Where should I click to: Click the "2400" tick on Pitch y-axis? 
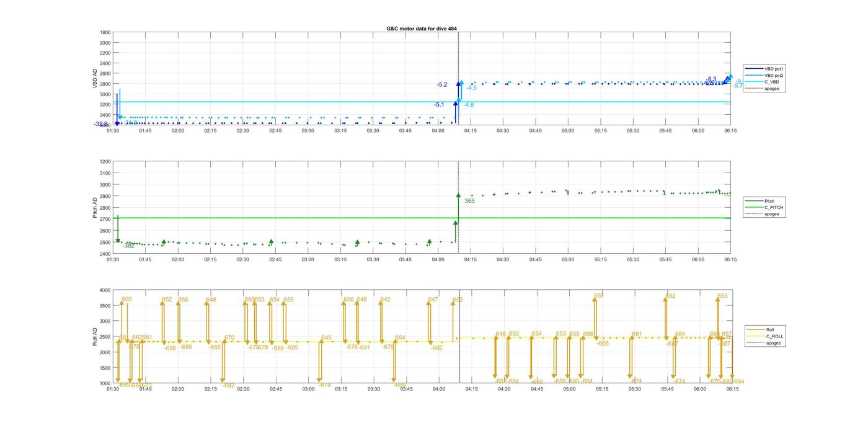[x=106, y=254]
